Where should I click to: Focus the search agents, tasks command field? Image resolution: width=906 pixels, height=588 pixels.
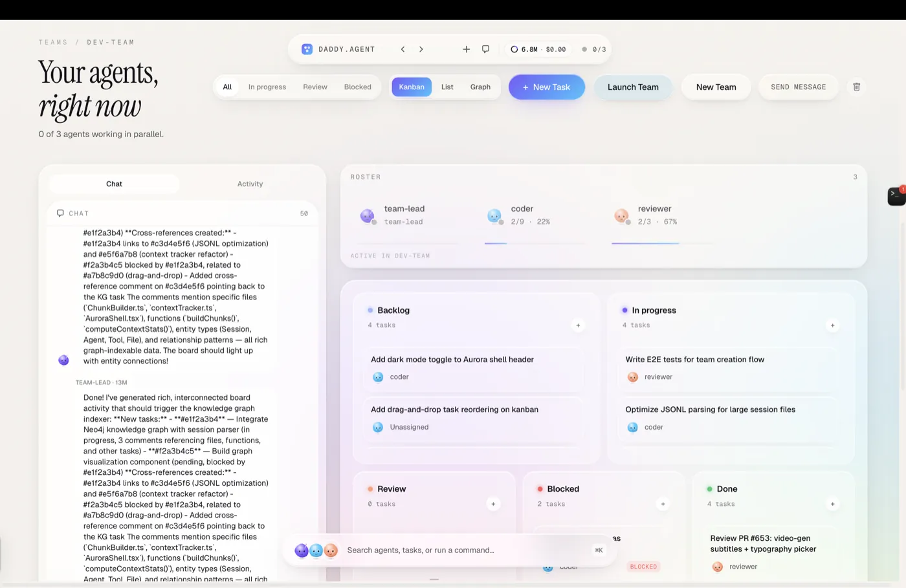pyautogui.click(x=466, y=550)
